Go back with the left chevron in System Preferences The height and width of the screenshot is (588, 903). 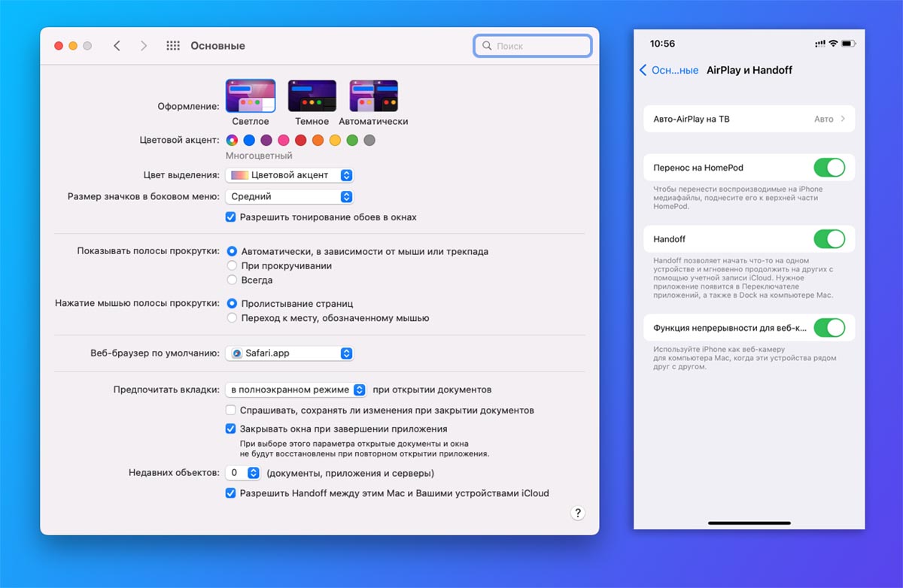[117, 46]
